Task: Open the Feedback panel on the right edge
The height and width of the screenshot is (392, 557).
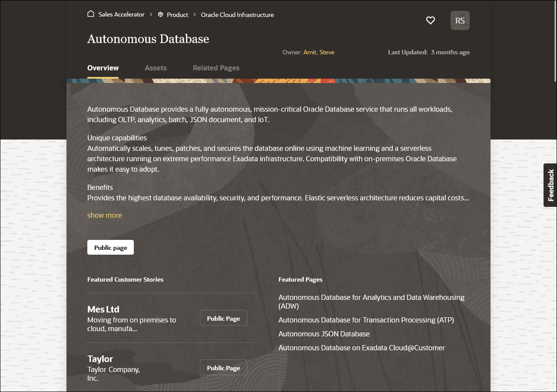Action: [x=550, y=185]
